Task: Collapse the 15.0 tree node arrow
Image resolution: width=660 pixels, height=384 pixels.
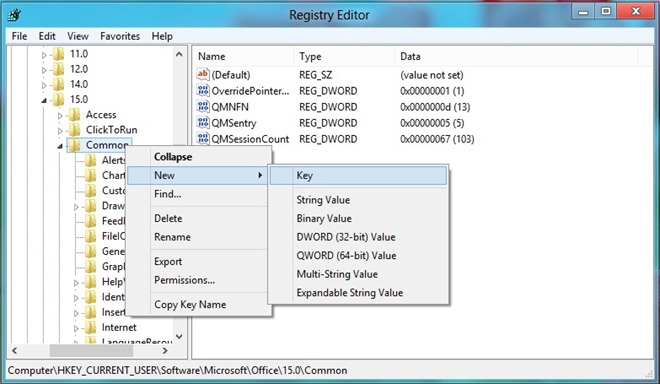Action: pyautogui.click(x=44, y=101)
